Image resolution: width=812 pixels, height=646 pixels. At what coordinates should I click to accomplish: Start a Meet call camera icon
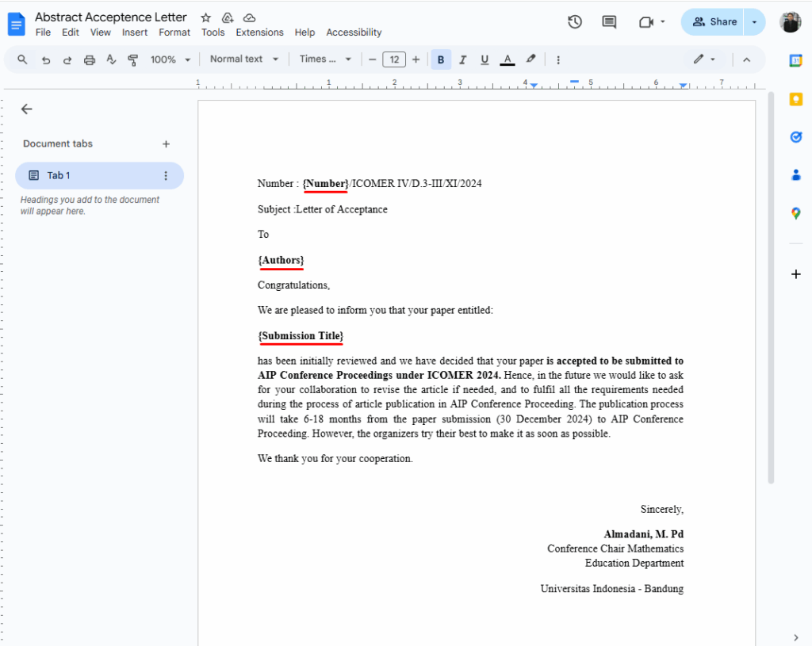coord(645,21)
